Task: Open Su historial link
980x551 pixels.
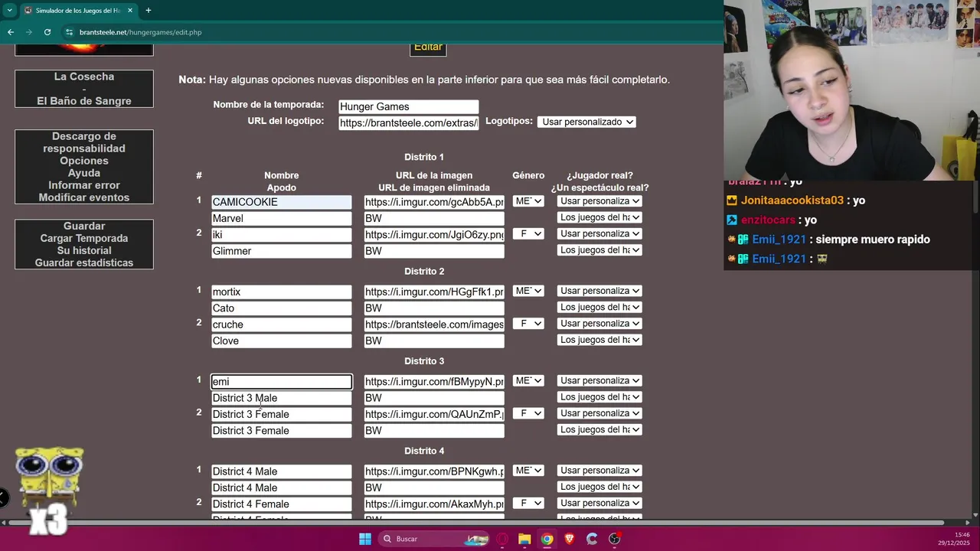Action: 84,250
